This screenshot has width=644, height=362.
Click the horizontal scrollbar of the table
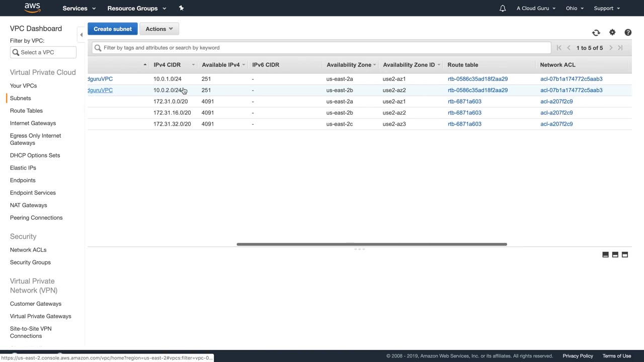[371, 244]
